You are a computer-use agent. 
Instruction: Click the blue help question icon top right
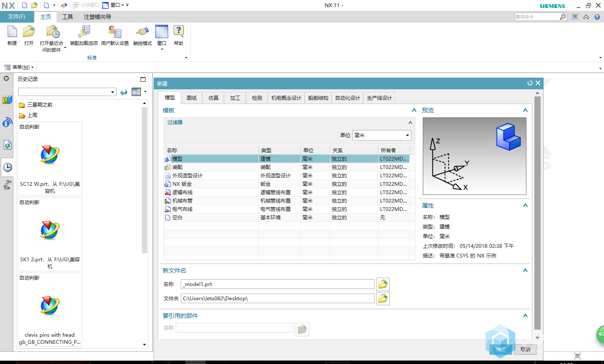pyautogui.click(x=597, y=17)
